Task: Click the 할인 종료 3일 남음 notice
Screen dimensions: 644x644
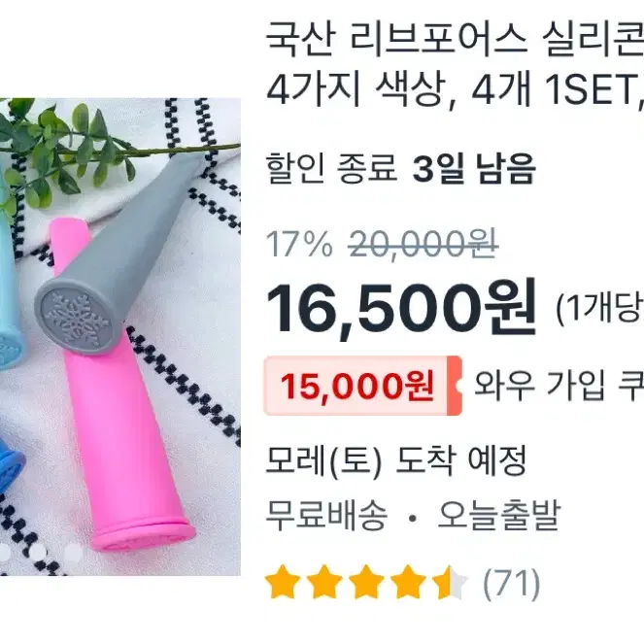Action: (401, 168)
